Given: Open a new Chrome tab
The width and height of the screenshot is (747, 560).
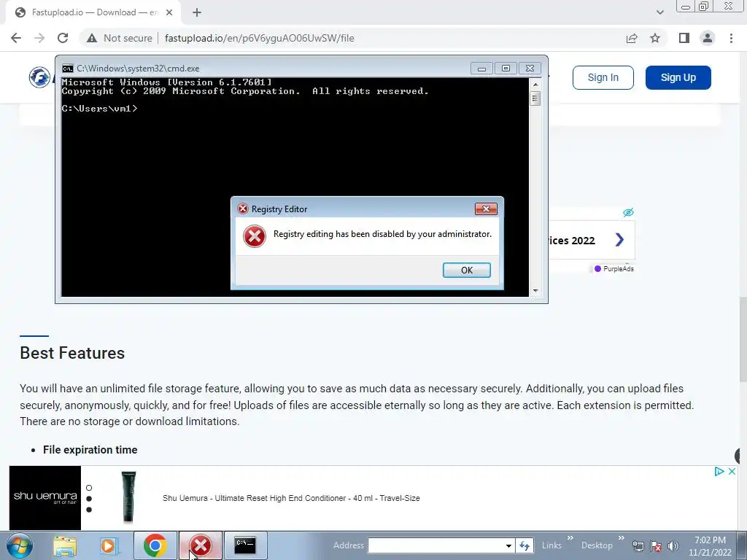Looking at the screenshot, I should point(197,12).
